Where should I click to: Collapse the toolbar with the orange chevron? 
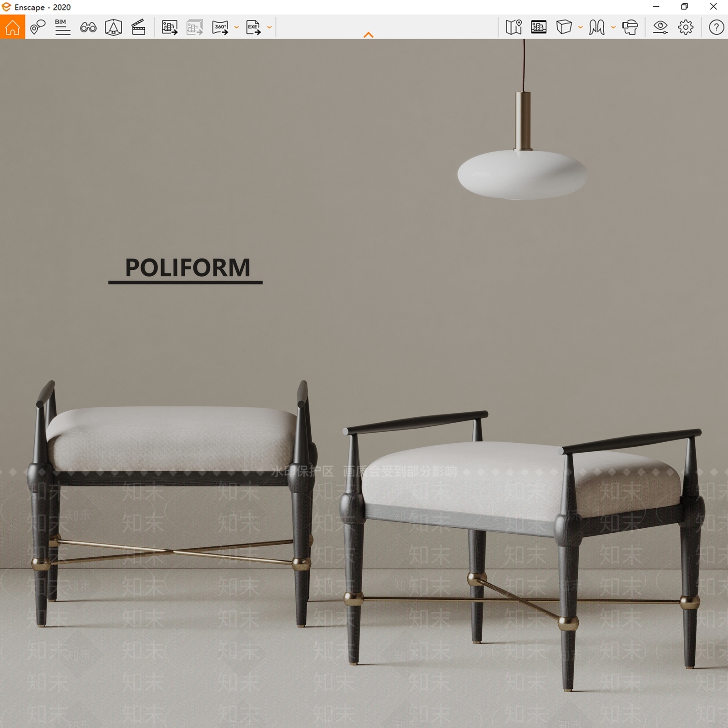[x=369, y=35]
